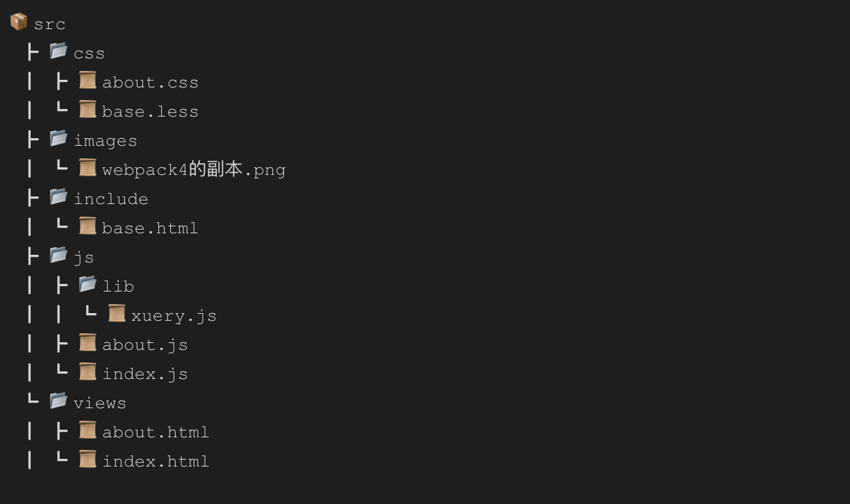Click the views folder label

click(100, 403)
